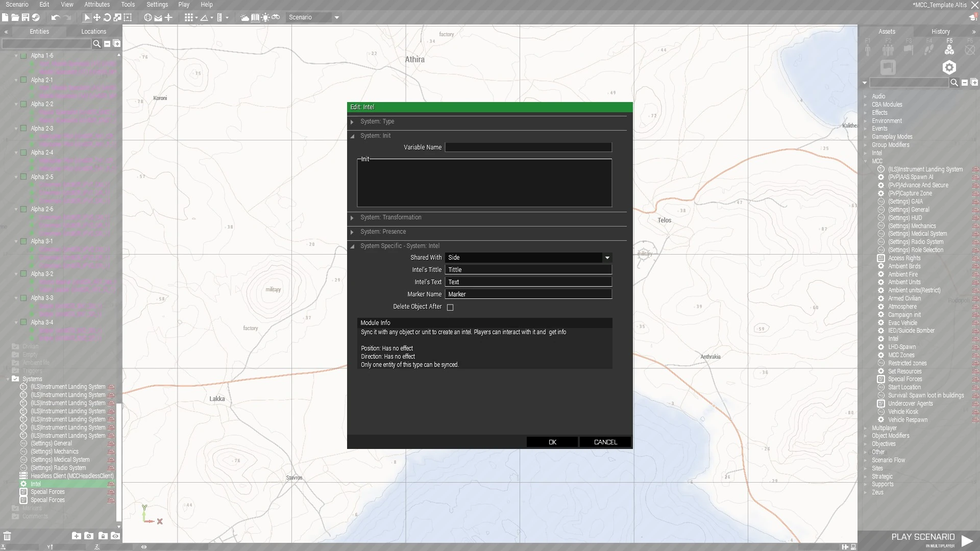This screenshot has width=980, height=551.
Task: Click the Save scenario icon
Action: click(25, 17)
